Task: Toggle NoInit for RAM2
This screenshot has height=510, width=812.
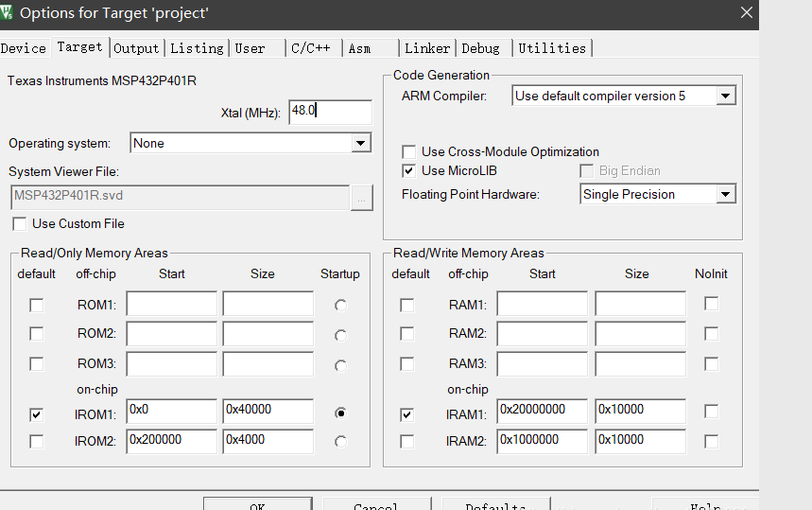Action: pos(712,334)
